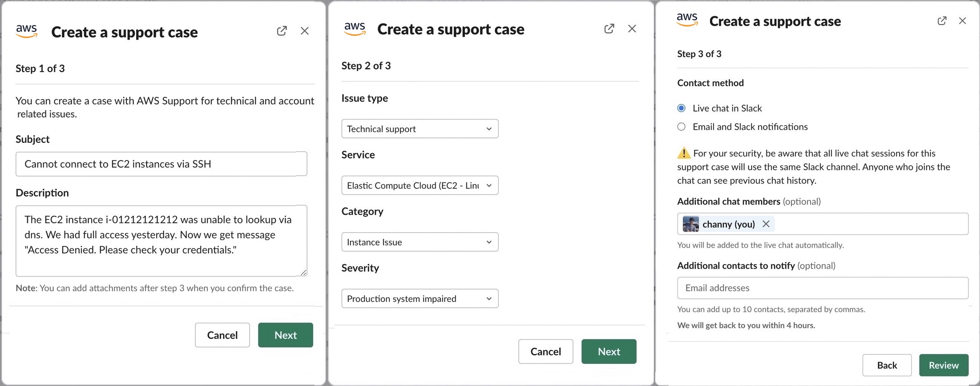
Task: Click the Email addresses input field
Action: pos(823,288)
